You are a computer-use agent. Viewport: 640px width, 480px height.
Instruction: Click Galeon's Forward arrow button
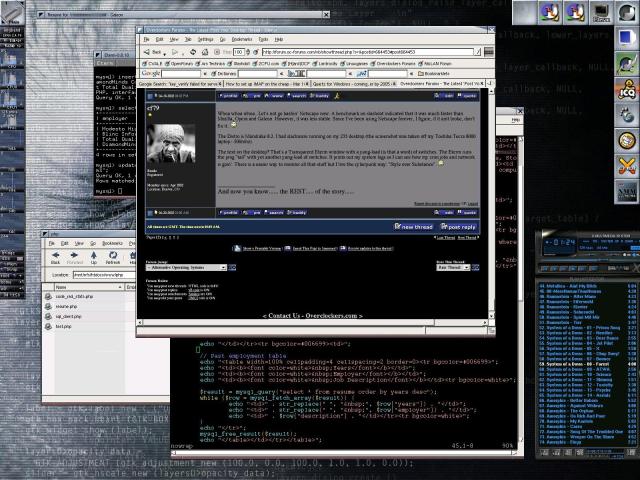click(x=175, y=52)
